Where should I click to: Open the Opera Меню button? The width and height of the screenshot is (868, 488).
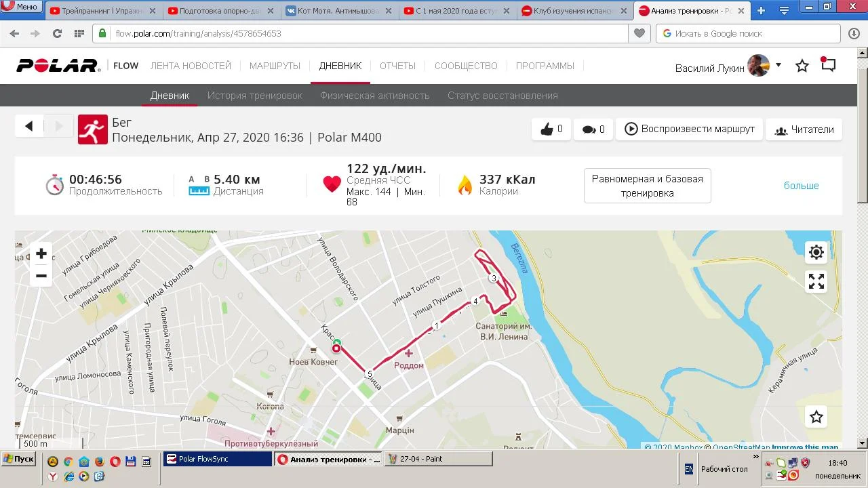(22, 7)
